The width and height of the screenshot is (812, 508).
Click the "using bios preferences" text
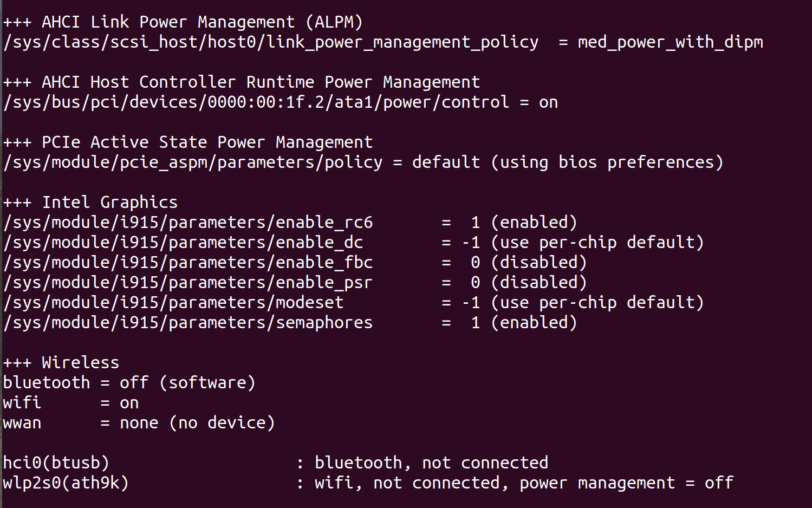coord(607,162)
